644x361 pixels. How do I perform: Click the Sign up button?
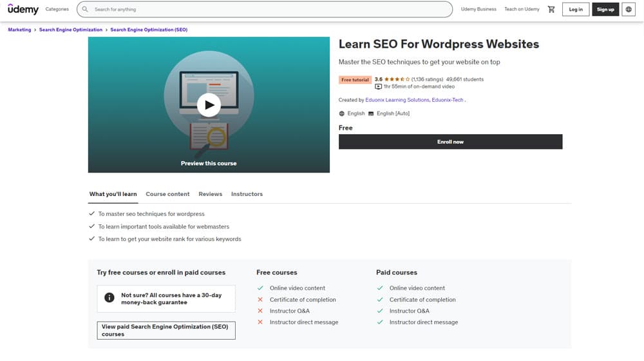point(605,9)
